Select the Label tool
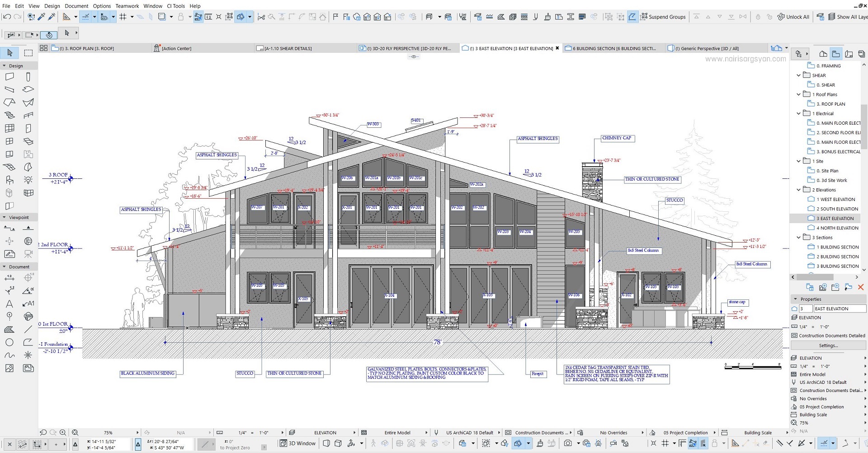The height and width of the screenshot is (453, 868). point(28,304)
